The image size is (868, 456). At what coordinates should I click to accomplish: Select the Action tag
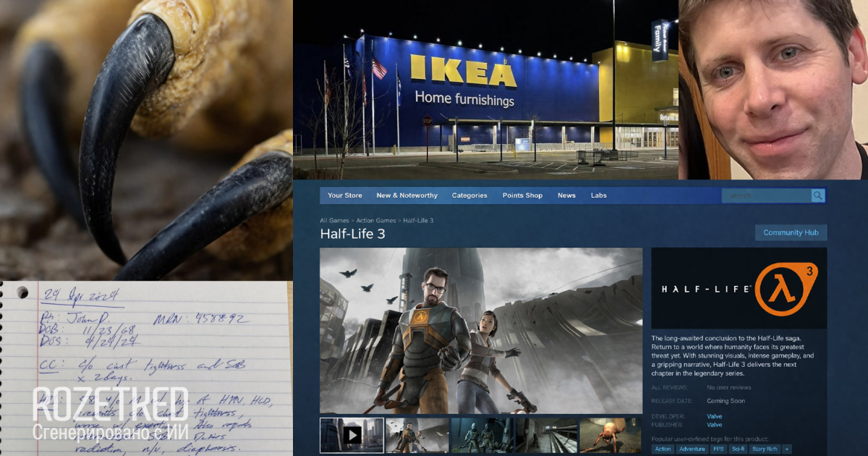click(663, 449)
